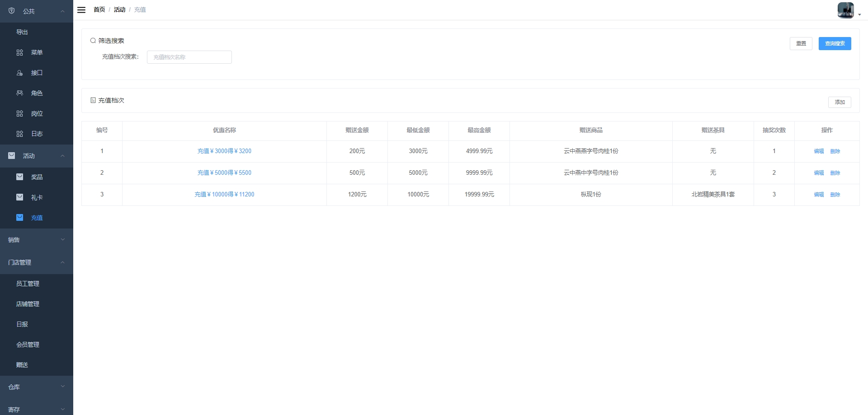This screenshot has height=415, width=868.
Task: Focus the 充值档次名称 search input
Action: [189, 57]
